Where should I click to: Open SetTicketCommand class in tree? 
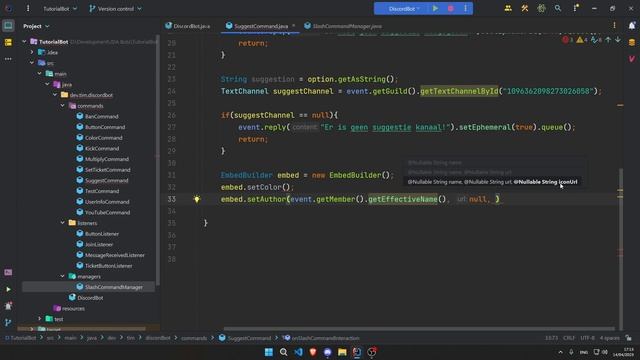pos(107,170)
